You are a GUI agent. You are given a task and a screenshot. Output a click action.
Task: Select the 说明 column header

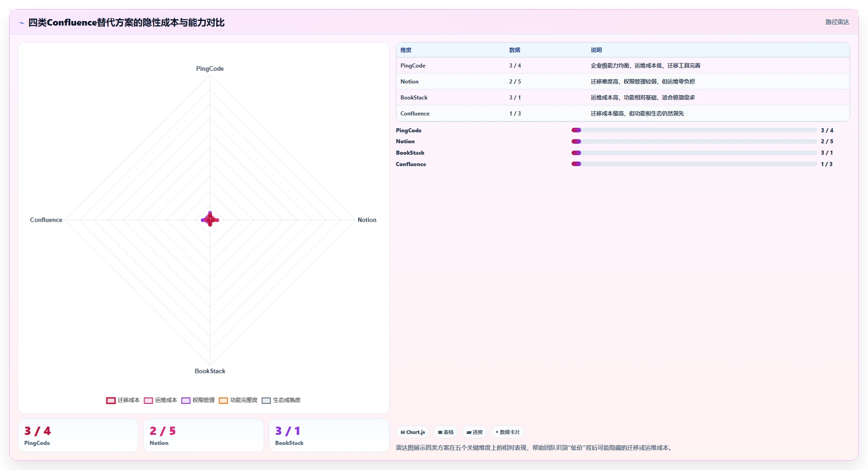(596, 50)
